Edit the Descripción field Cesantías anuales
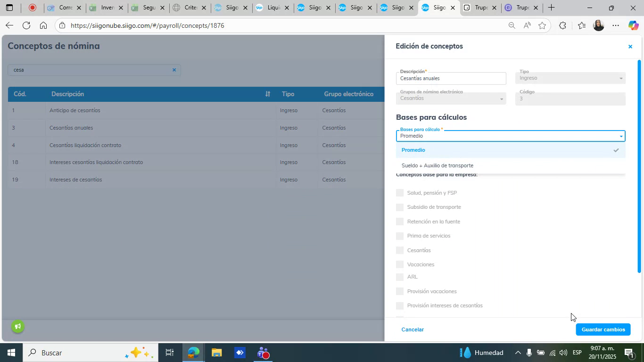This screenshot has height=362, width=644. click(x=451, y=78)
